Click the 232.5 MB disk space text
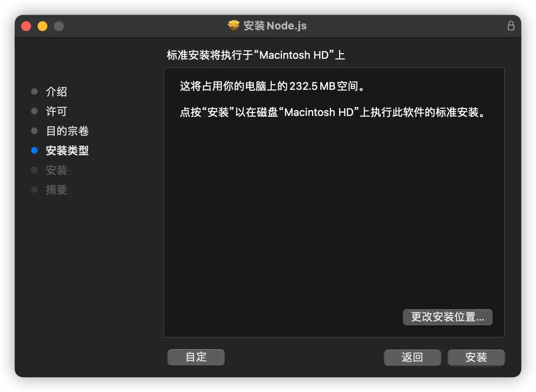The width and height of the screenshot is (536, 392). (x=312, y=86)
